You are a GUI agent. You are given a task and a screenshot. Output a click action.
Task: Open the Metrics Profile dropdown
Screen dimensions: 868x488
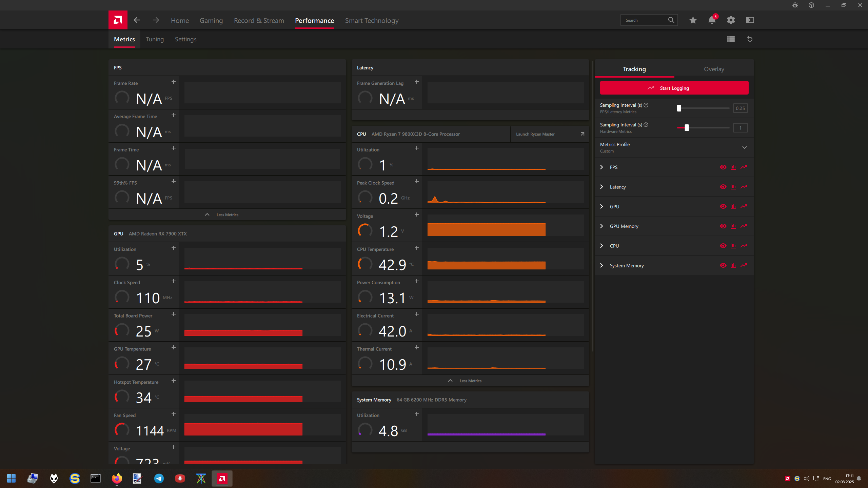[x=744, y=148]
